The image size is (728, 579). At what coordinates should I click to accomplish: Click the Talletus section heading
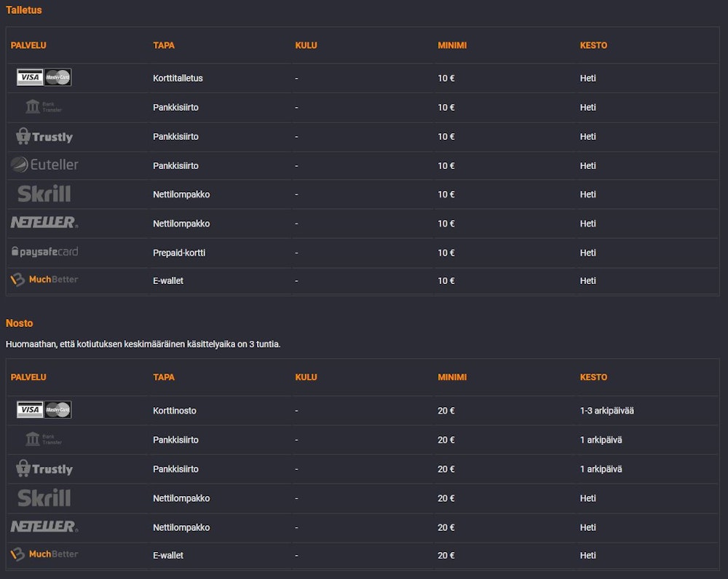pos(24,9)
